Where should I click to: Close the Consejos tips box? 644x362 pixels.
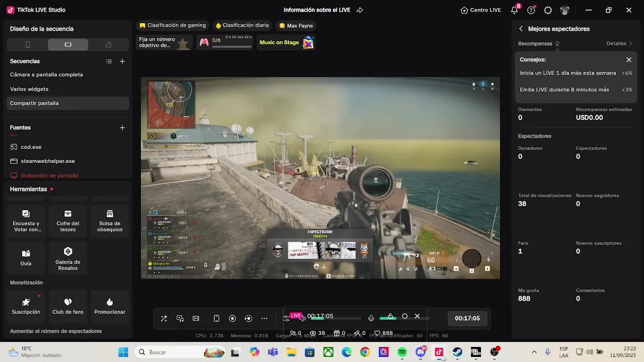(629, 60)
